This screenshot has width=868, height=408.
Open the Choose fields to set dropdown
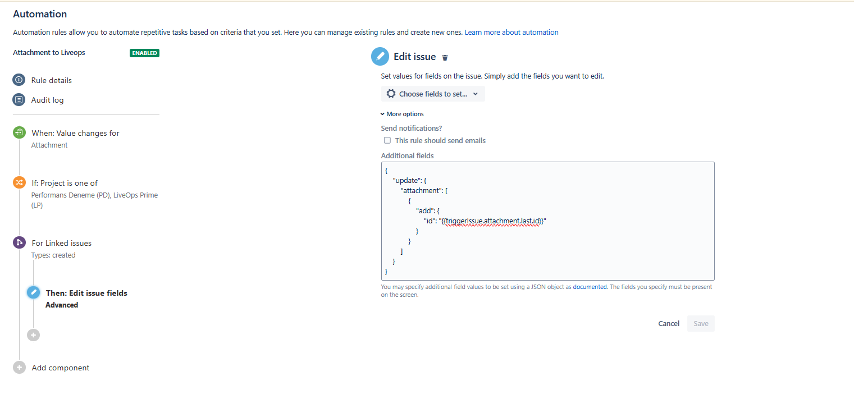point(433,94)
